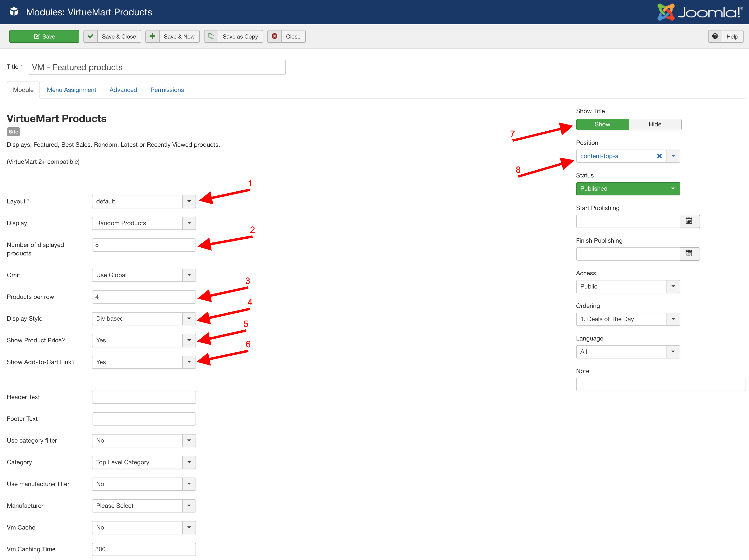Click the module Title input field
The height and width of the screenshot is (560, 749).
[x=157, y=67]
